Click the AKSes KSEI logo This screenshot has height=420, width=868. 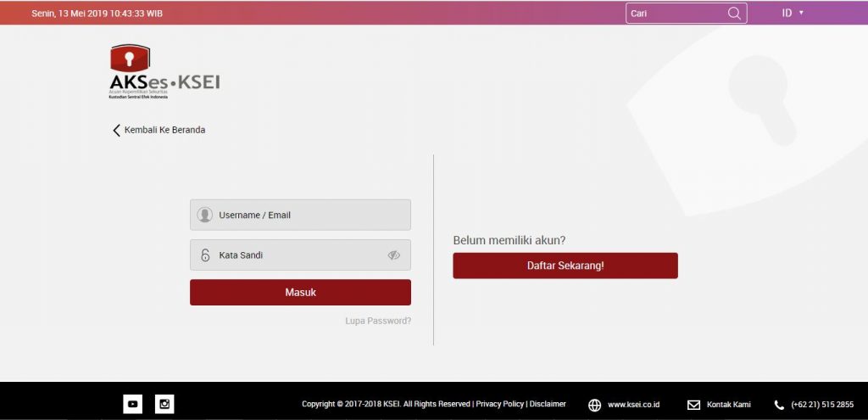(164, 72)
